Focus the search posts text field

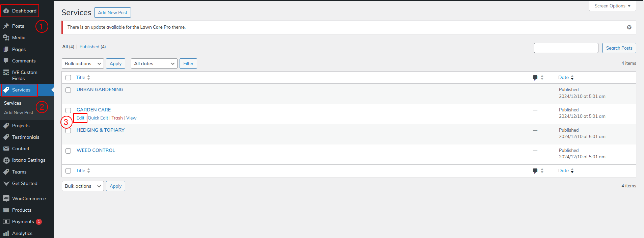566,48
